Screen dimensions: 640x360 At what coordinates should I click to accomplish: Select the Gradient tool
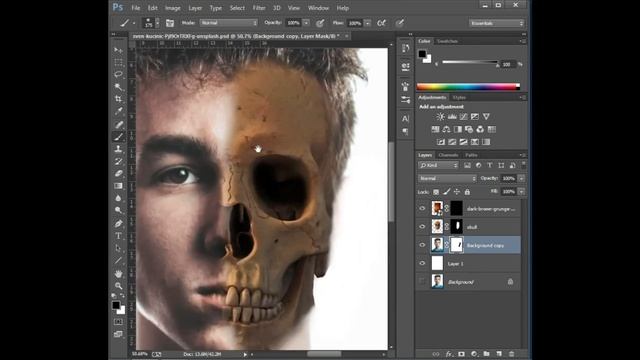click(118, 186)
